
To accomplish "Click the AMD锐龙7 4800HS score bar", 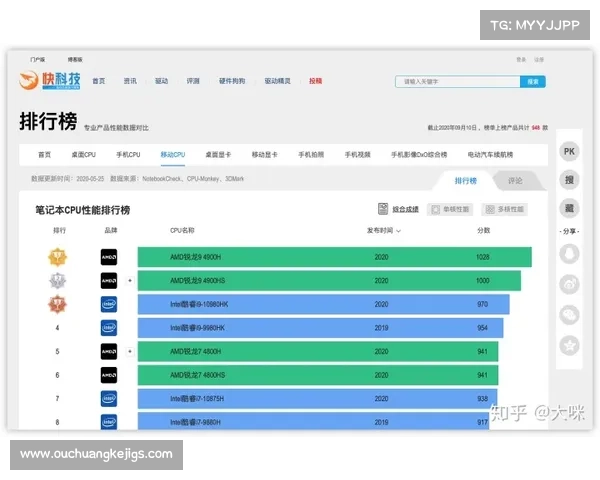I will tap(318, 375).
